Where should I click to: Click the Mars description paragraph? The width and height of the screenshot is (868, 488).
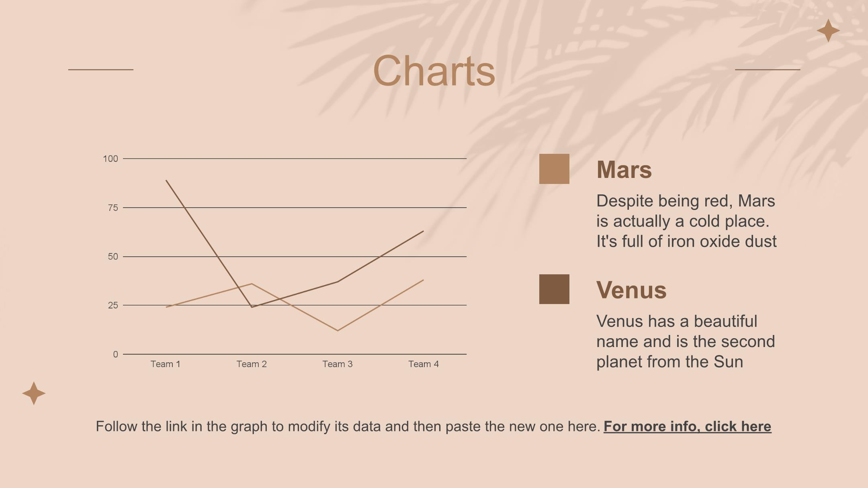pos(686,221)
